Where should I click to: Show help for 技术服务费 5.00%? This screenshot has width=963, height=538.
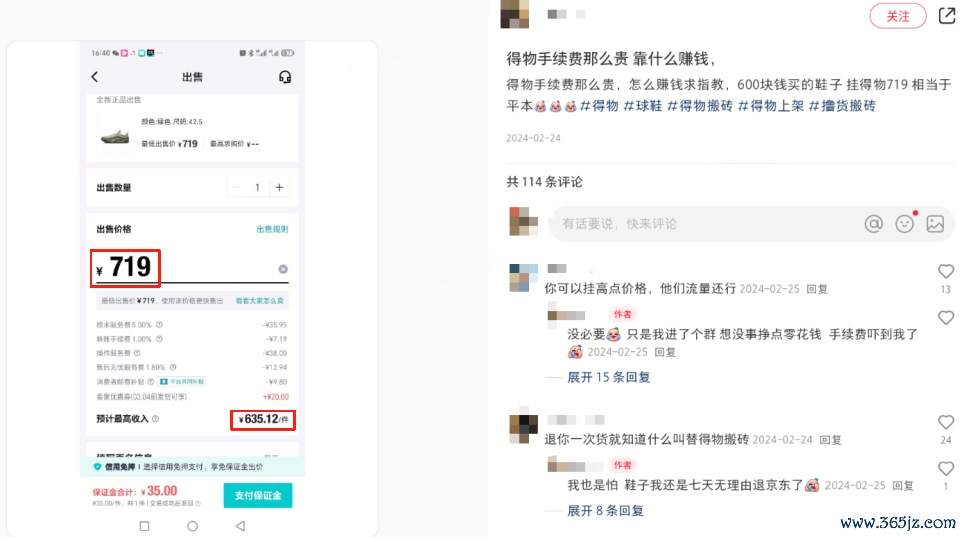[159, 324]
